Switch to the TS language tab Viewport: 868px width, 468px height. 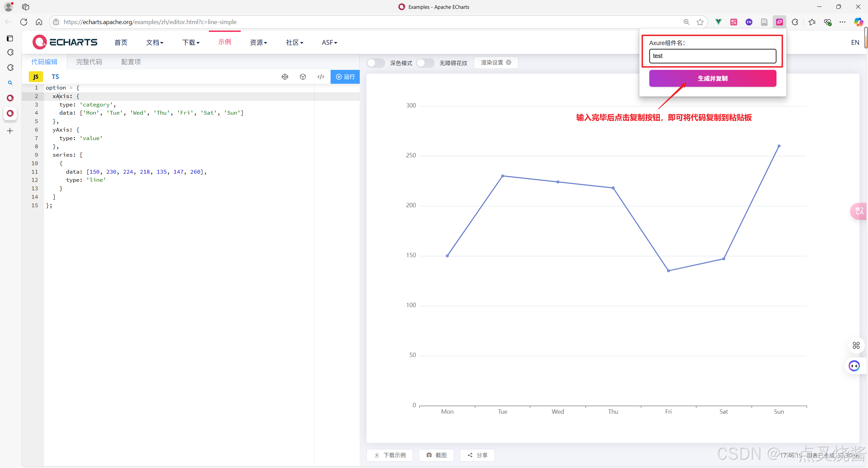tap(55, 77)
